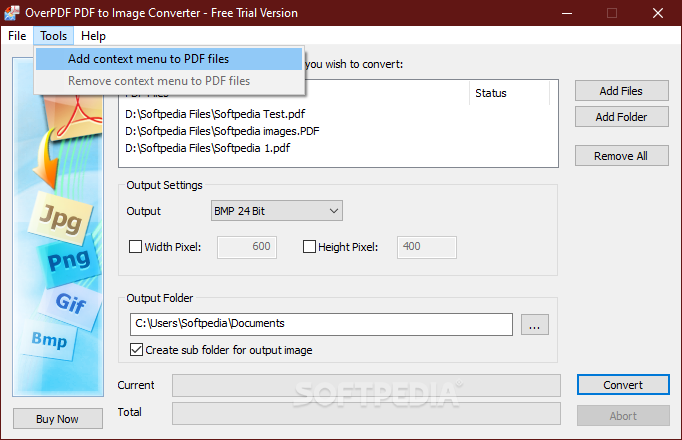Select Softpedia 1.pdf in the file list

pyautogui.click(x=207, y=148)
